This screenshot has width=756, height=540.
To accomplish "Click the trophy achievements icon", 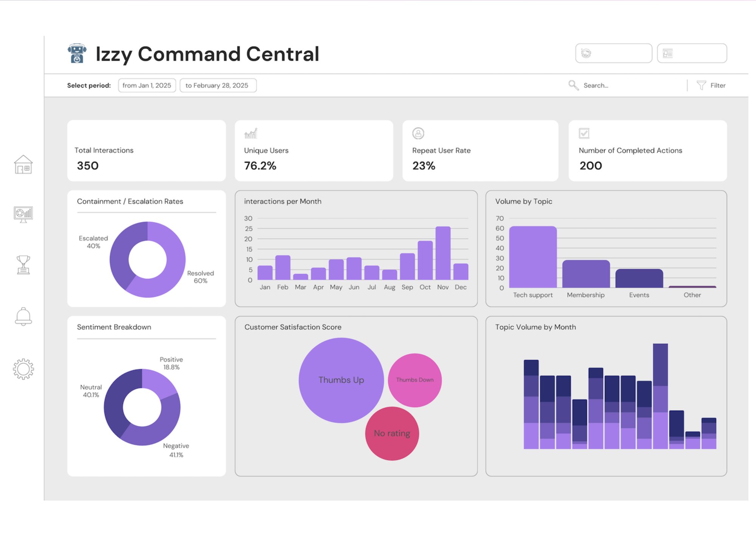I will [x=23, y=265].
